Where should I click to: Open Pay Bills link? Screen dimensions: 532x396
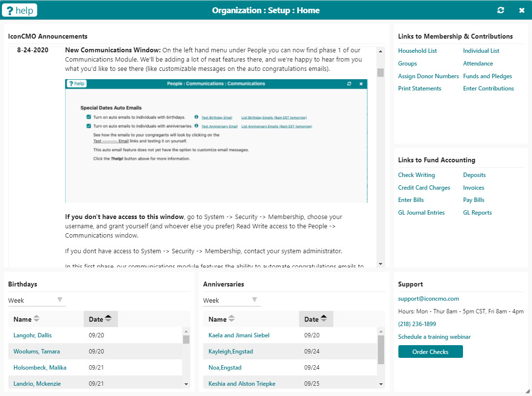click(474, 200)
